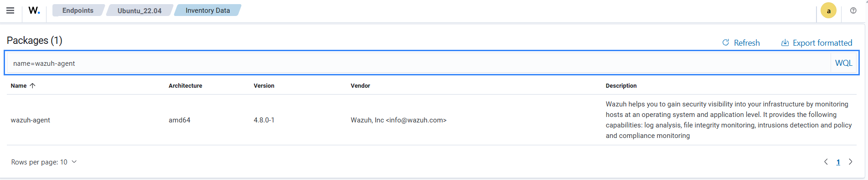Open the Endpoints breadcrumb tab
This screenshot has width=868, height=180.
(x=78, y=10)
